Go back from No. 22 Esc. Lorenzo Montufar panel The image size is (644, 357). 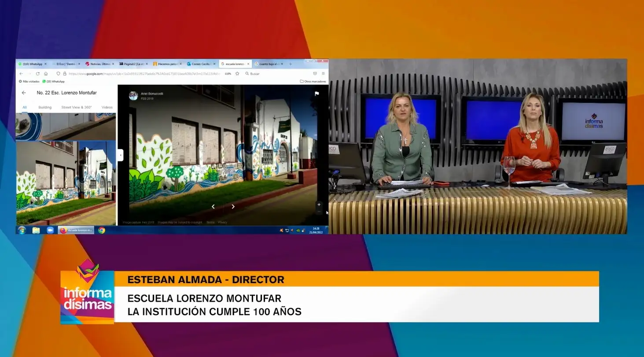[24, 93]
